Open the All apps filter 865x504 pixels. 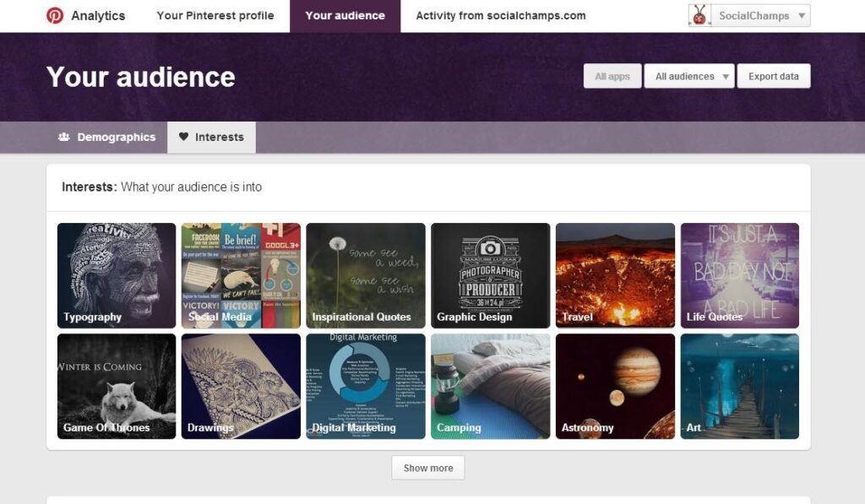click(612, 76)
